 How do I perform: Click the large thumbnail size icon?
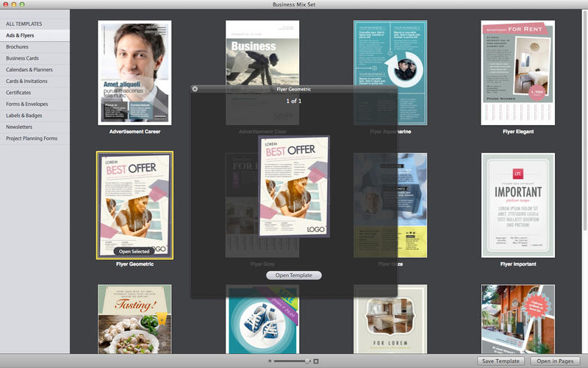tap(316, 361)
